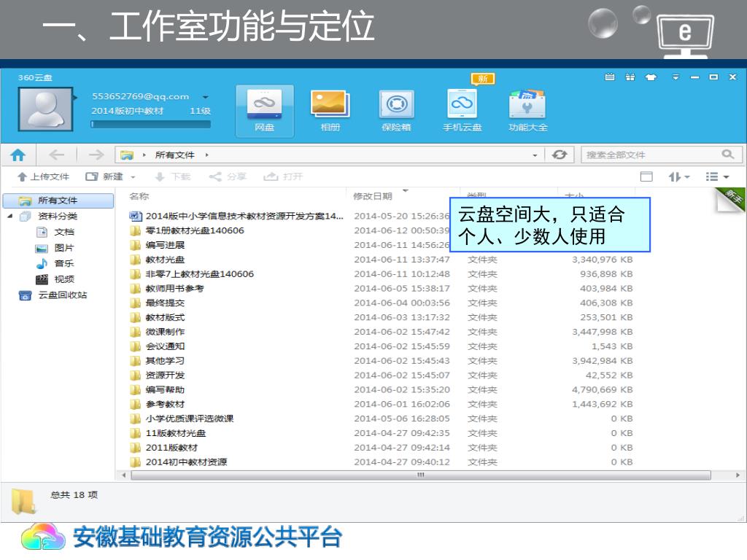Open the sort order dropdown
Viewport: 747px width, 560px height.
(x=679, y=176)
